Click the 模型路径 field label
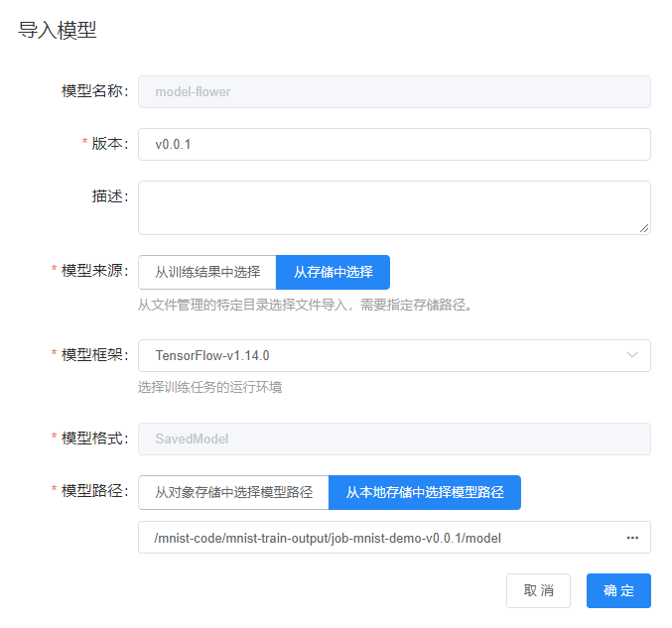This screenshot has width=672, height=628. pyautogui.click(x=94, y=491)
